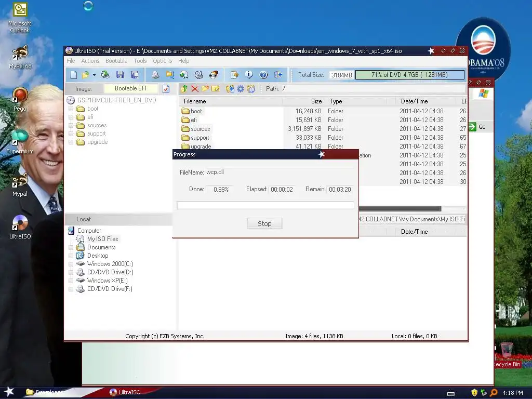The image size is (532, 399).
Task: Click the Total Size 3184MB value box
Action: (x=341, y=75)
